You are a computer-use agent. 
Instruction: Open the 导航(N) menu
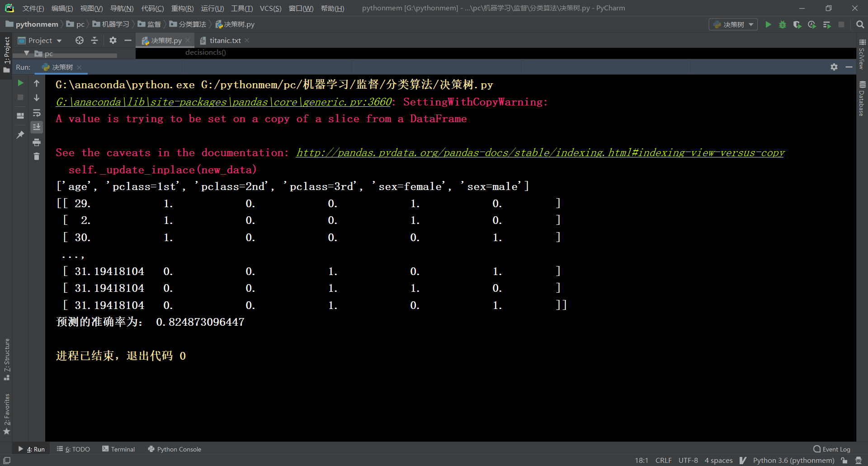[x=122, y=8]
